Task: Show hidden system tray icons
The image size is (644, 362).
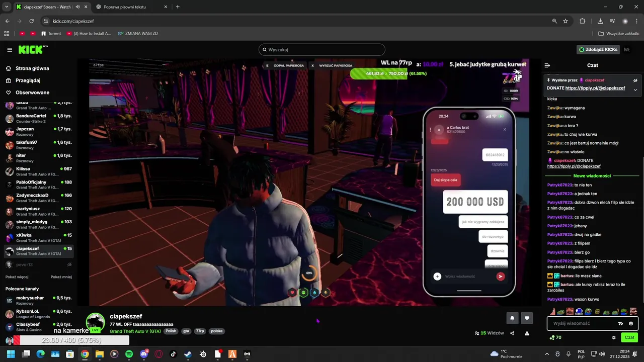Action: (x=547, y=354)
